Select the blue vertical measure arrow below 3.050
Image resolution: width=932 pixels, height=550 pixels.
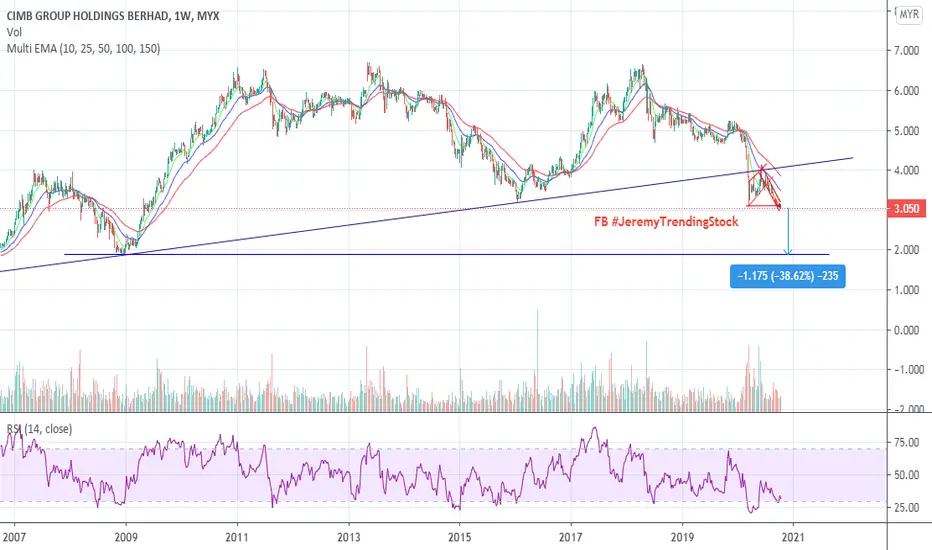tap(788, 231)
